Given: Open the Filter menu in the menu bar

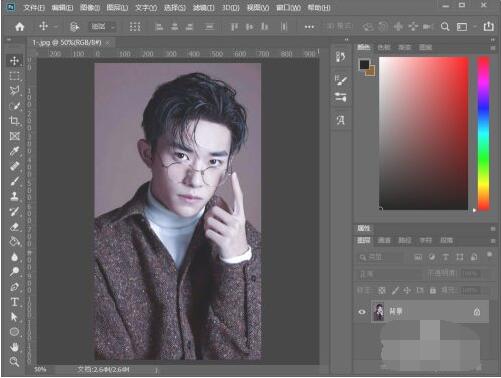Looking at the screenshot, I should 203,8.
